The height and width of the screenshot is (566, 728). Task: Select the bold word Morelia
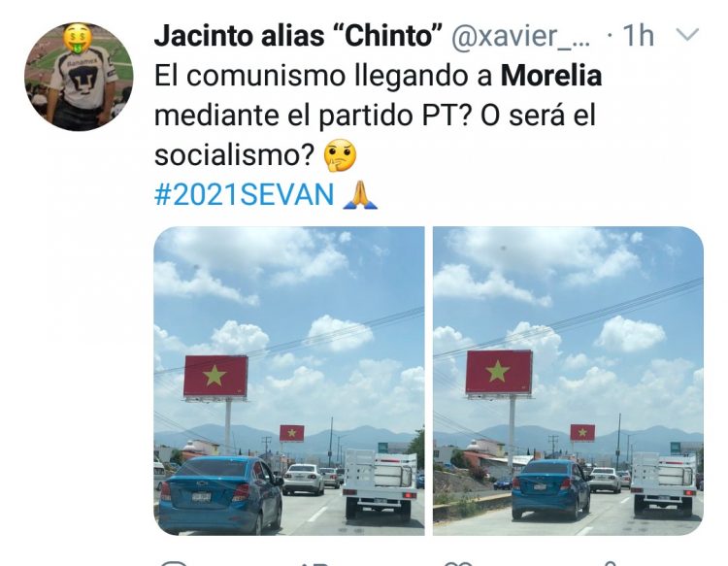[551, 76]
